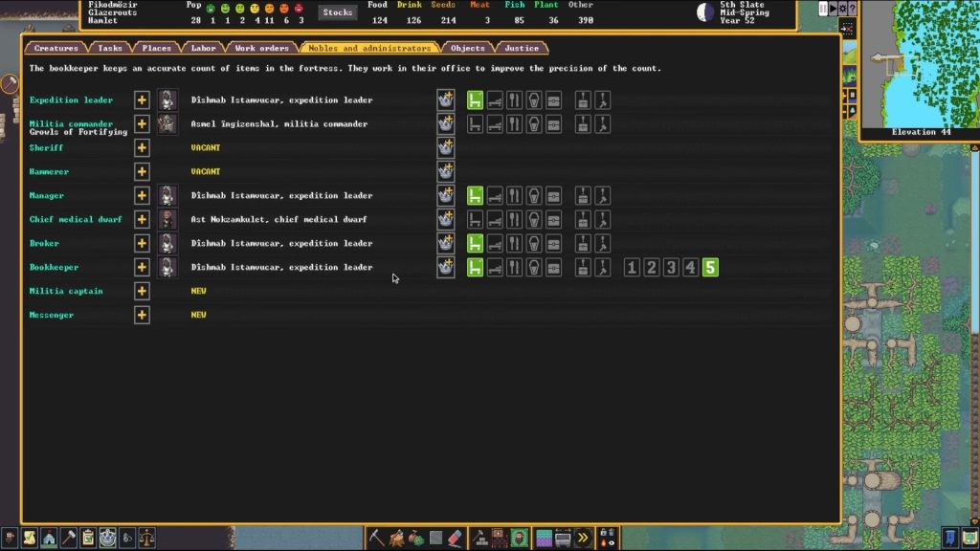Screen dimensions: 980x551
Task: Click the symbol crown icon for Sheriff
Action: (x=446, y=147)
